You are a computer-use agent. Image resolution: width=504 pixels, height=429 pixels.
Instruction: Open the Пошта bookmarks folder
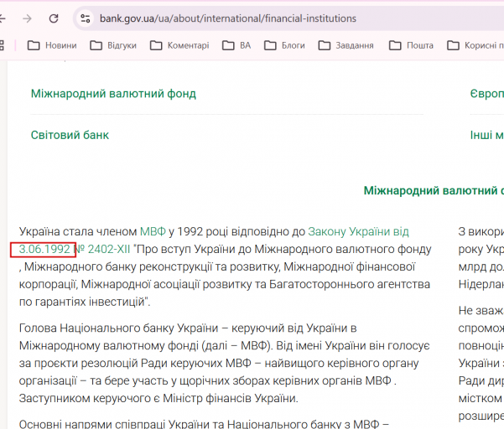pyautogui.click(x=411, y=45)
